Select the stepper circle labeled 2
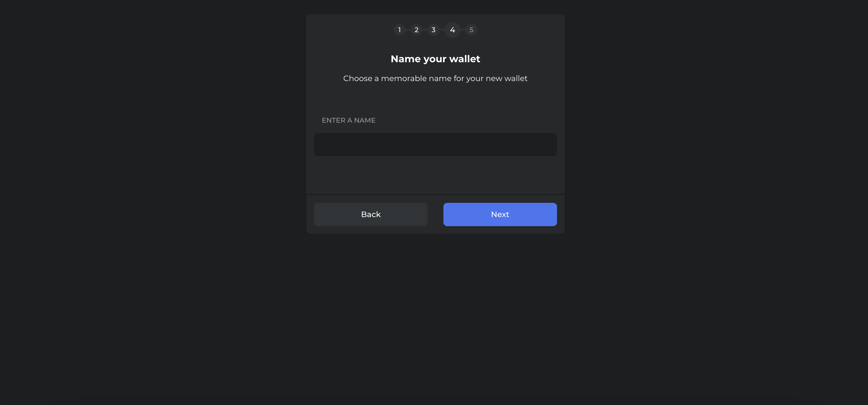The image size is (868, 405). (x=416, y=30)
